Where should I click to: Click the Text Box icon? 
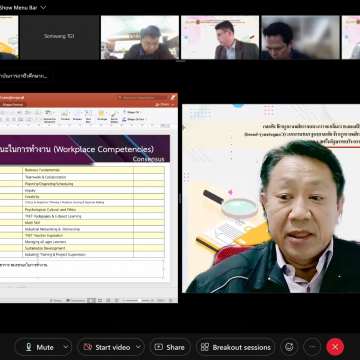(x=88, y=115)
